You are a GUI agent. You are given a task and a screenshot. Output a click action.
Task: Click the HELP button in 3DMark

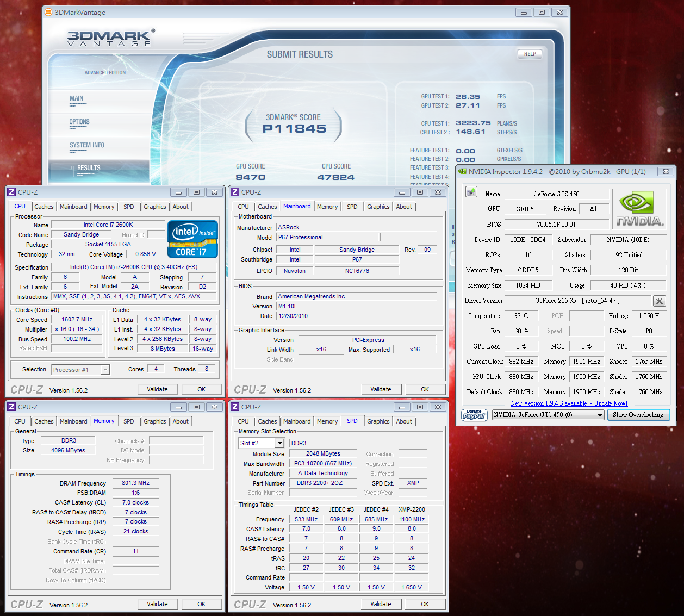point(529,54)
